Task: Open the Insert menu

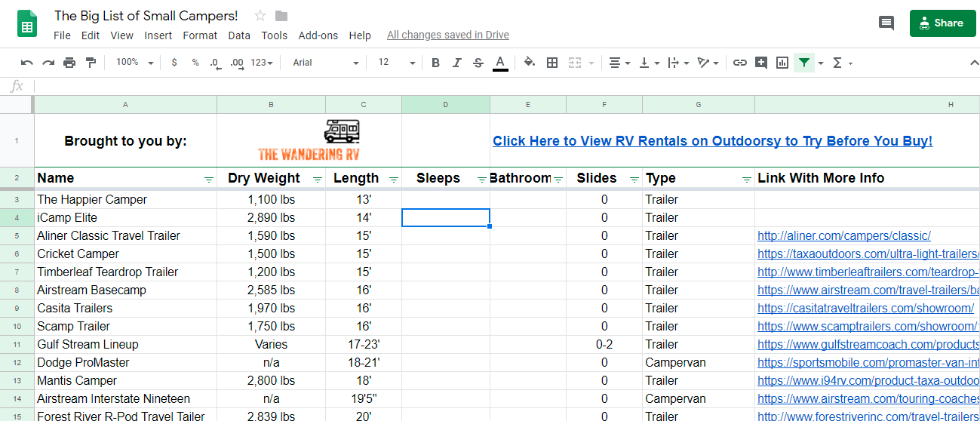Action: (x=158, y=35)
